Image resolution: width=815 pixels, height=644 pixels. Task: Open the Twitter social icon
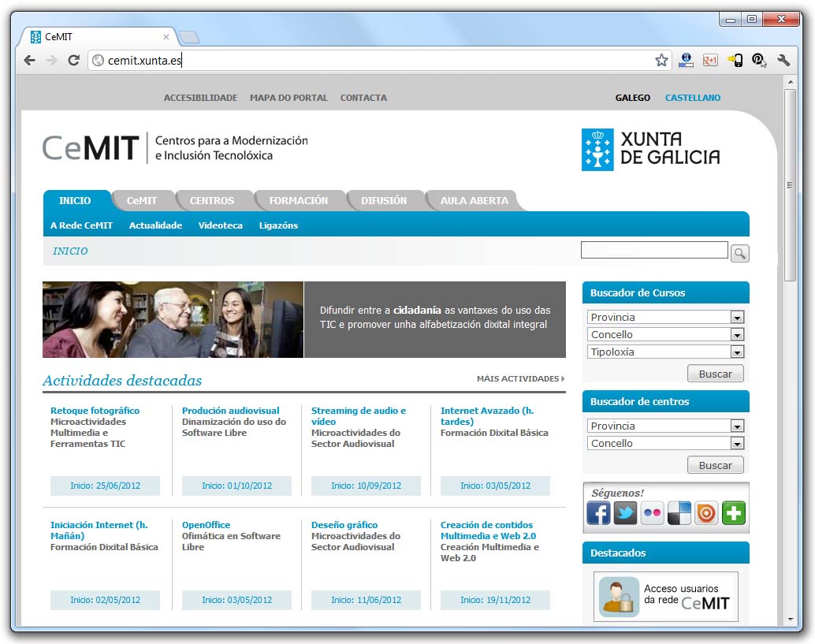coord(625,513)
